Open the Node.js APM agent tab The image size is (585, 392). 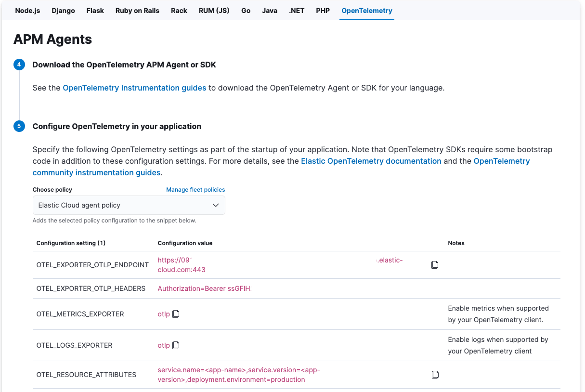pyautogui.click(x=27, y=10)
